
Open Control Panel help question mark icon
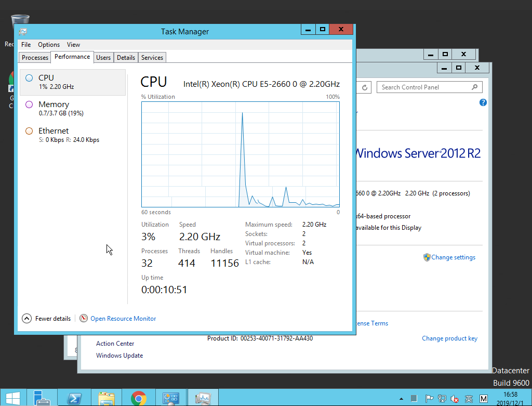(483, 102)
